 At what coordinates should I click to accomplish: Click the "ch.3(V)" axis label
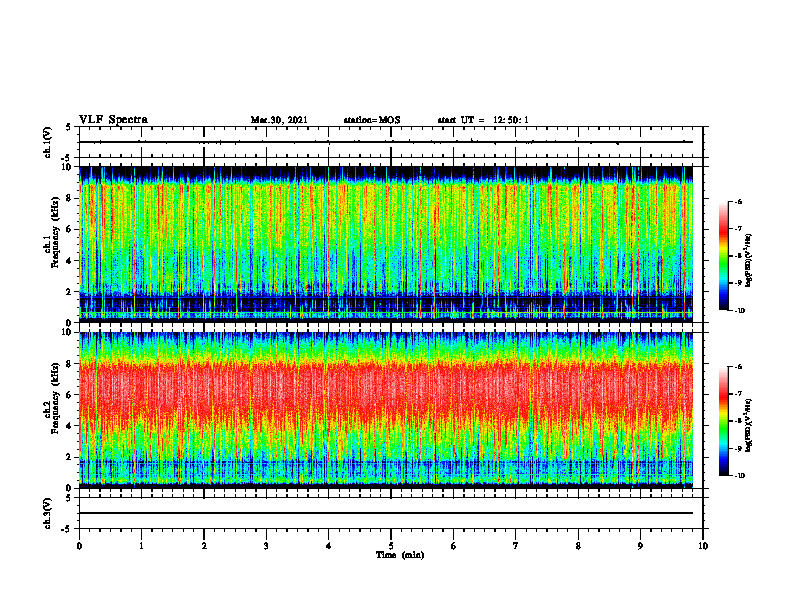pyautogui.click(x=47, y=513)
